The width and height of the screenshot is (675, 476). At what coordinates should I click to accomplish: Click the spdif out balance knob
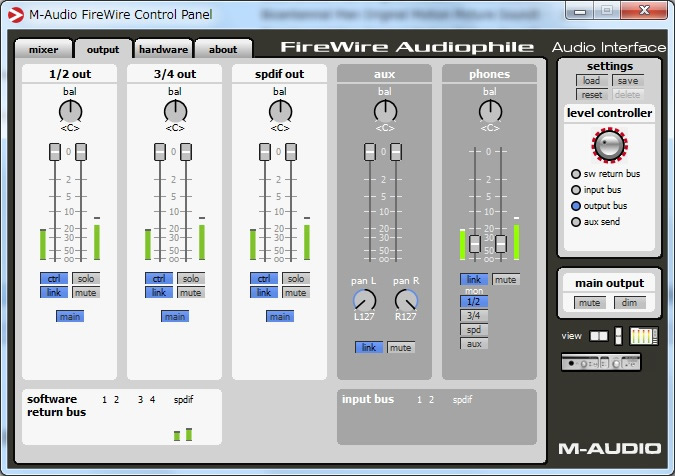tap(280, 111)
